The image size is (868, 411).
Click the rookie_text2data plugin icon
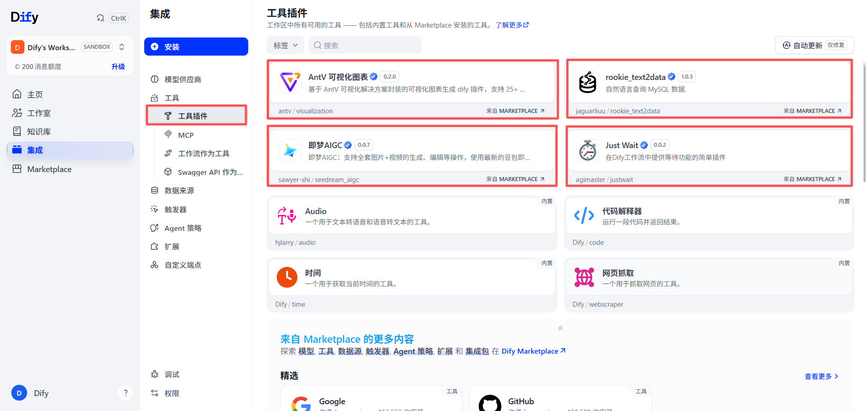(x=588, y=82)
